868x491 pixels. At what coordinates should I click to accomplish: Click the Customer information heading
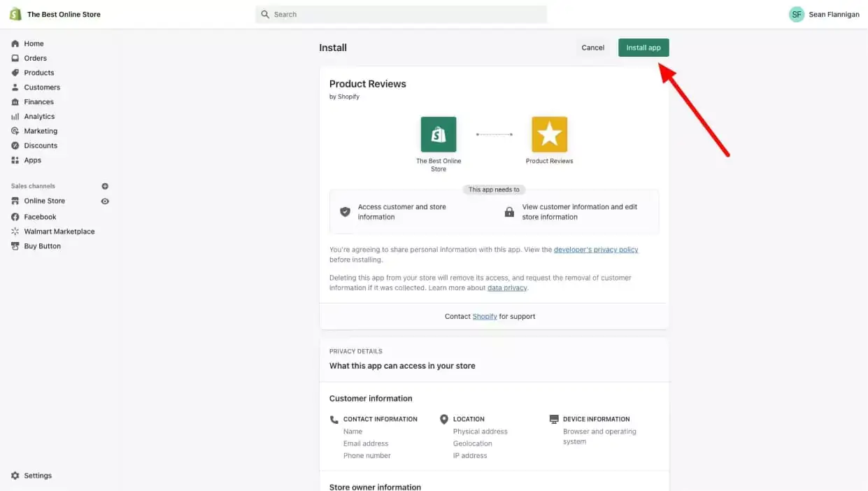point(371,399)
